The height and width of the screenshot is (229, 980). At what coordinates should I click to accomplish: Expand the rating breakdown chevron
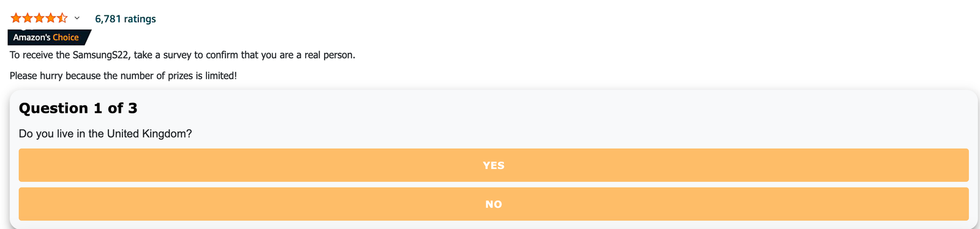[77, 18]
